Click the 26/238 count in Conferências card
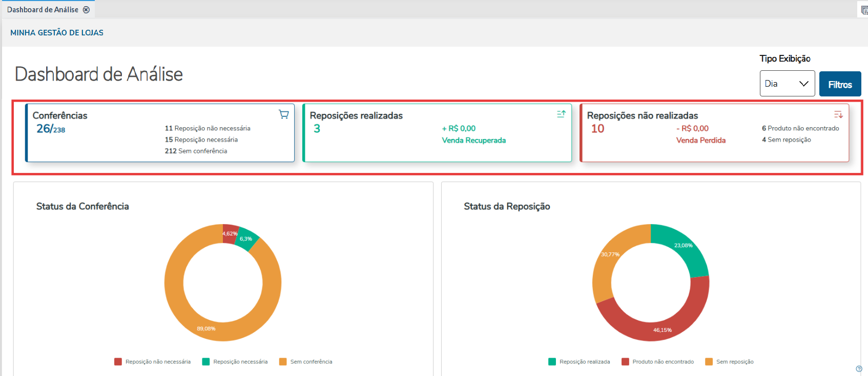The image size is (868, 376). click(51, 129)
